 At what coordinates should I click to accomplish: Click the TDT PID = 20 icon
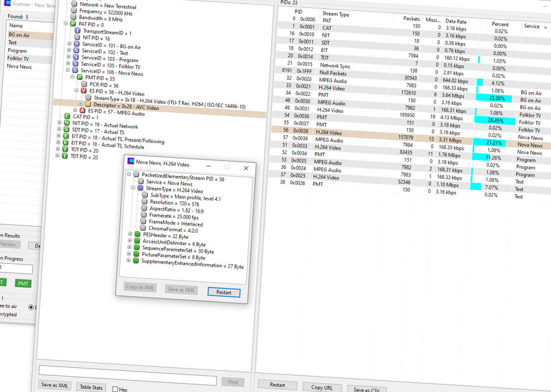tap(65, 156)
